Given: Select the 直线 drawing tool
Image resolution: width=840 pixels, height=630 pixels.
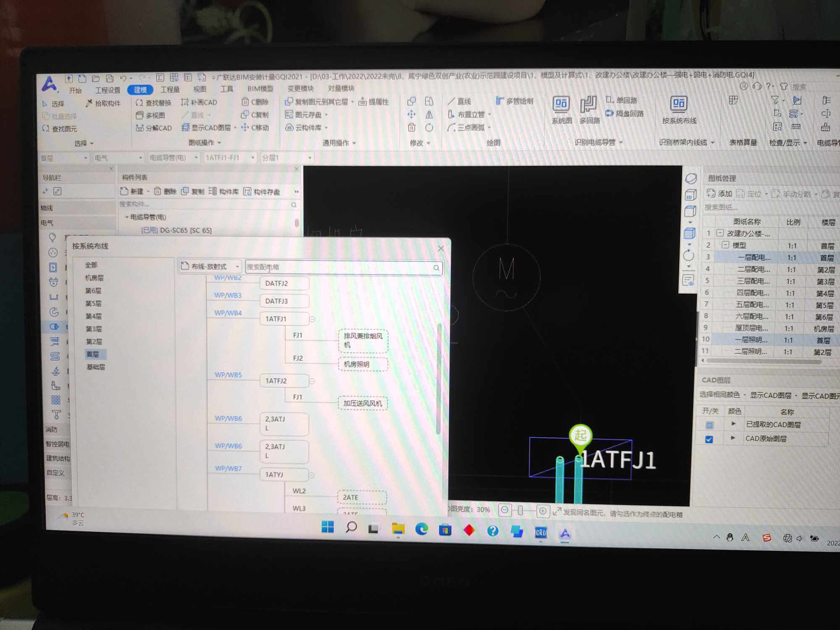Looking at the screenshot, I should pos(459,101).
